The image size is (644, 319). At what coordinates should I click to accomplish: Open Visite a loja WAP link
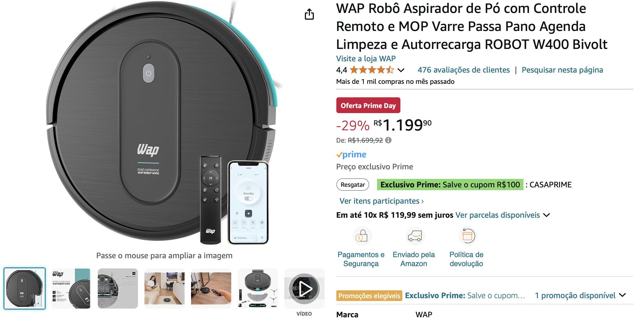[366, 59]
